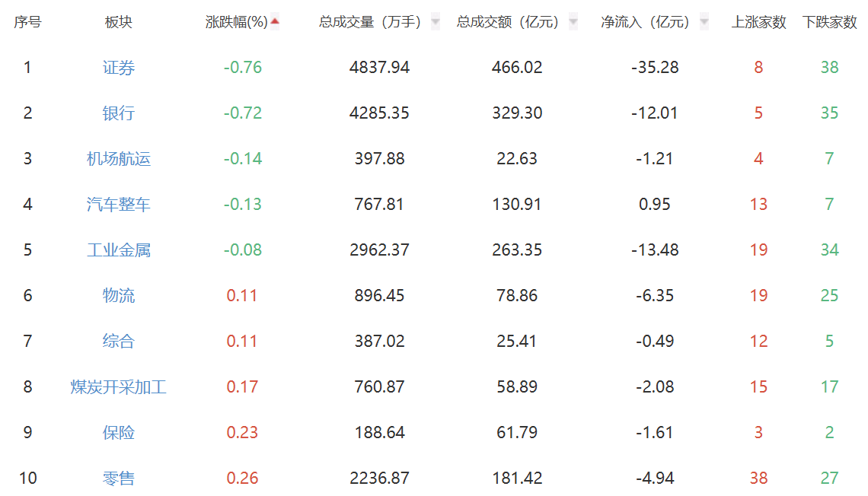Sort by the 净流入（亿元） column header
Image resolution: width=868 pixels, height=496 pixels.
pyautogui.click(x=646, y=23)
